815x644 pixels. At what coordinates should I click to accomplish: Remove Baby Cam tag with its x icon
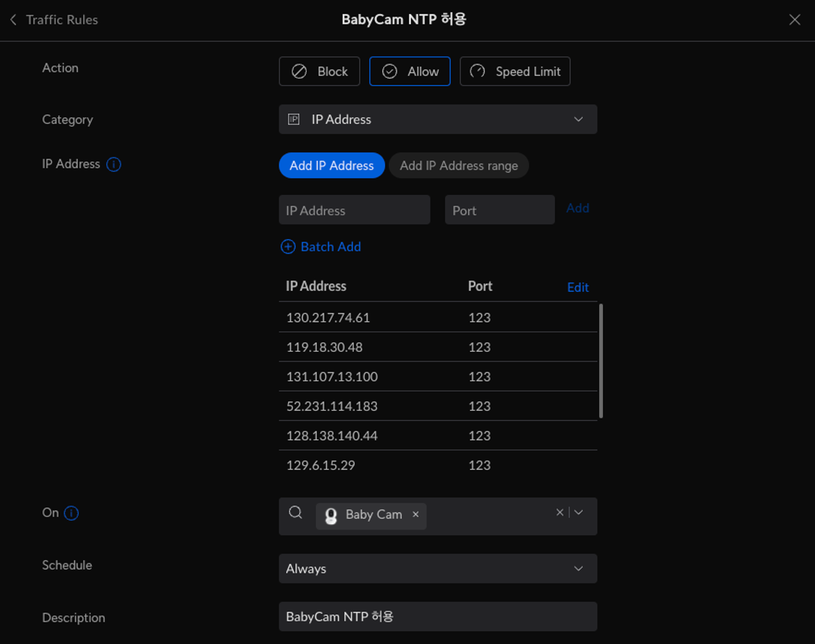coord(416,514)
